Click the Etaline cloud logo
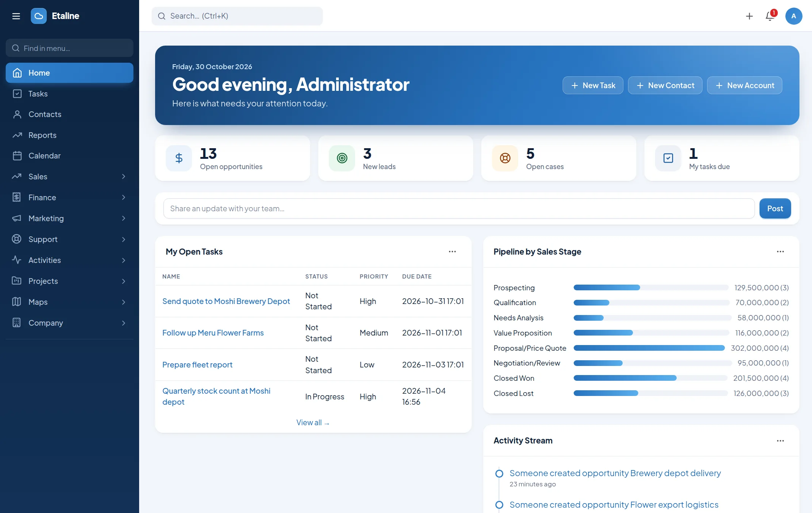Viewport: 812px width, 513px height. [x=38, y=16]
